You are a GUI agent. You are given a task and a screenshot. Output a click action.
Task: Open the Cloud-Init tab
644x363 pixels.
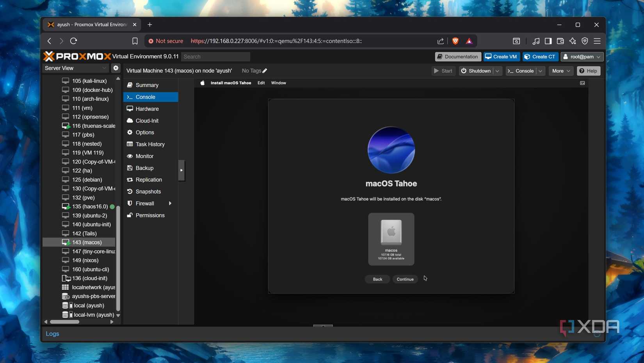(x=151, y=121)
